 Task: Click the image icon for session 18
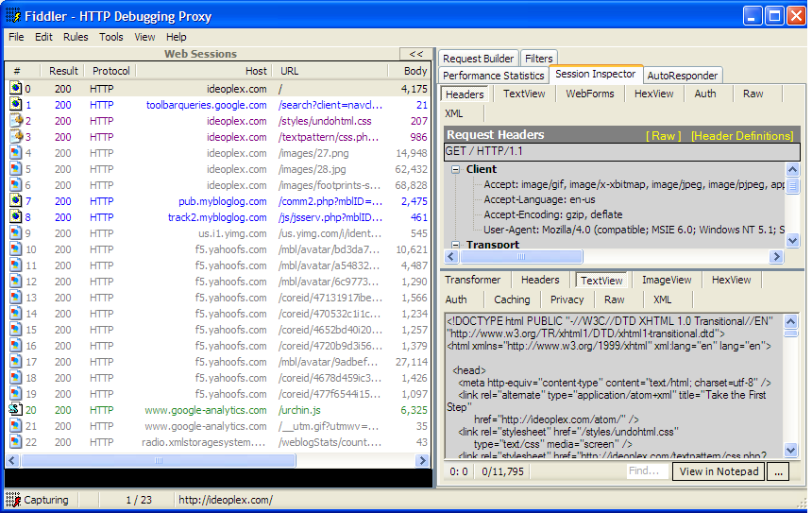[x=16, y=377]
